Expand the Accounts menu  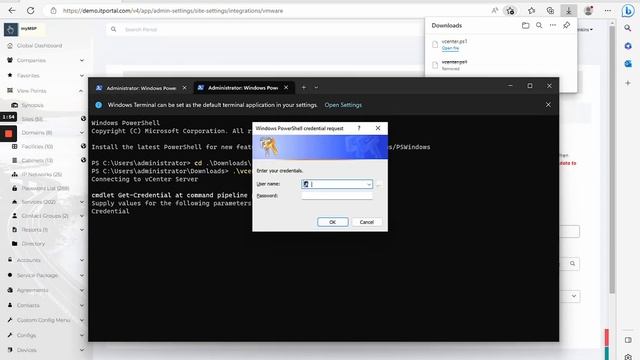(82, 260)
